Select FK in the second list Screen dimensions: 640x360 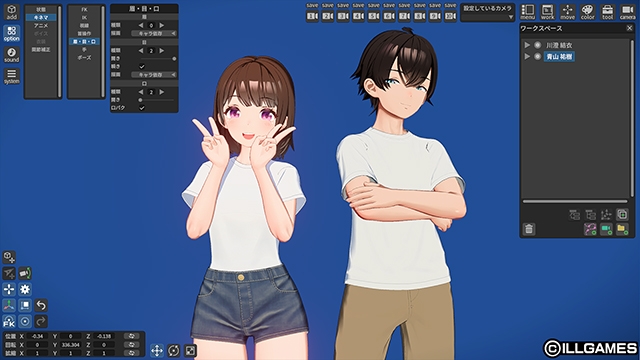[84, 9]
